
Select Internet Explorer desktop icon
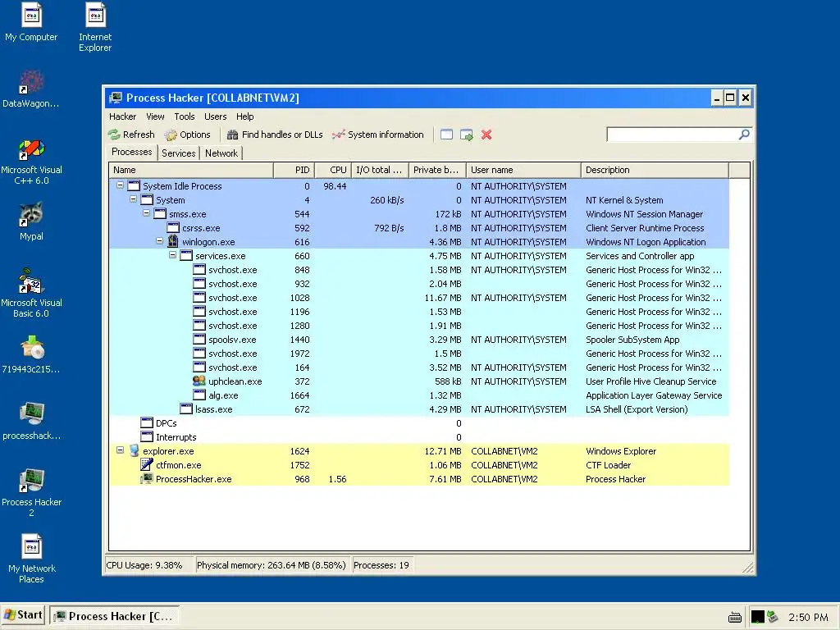95,27
